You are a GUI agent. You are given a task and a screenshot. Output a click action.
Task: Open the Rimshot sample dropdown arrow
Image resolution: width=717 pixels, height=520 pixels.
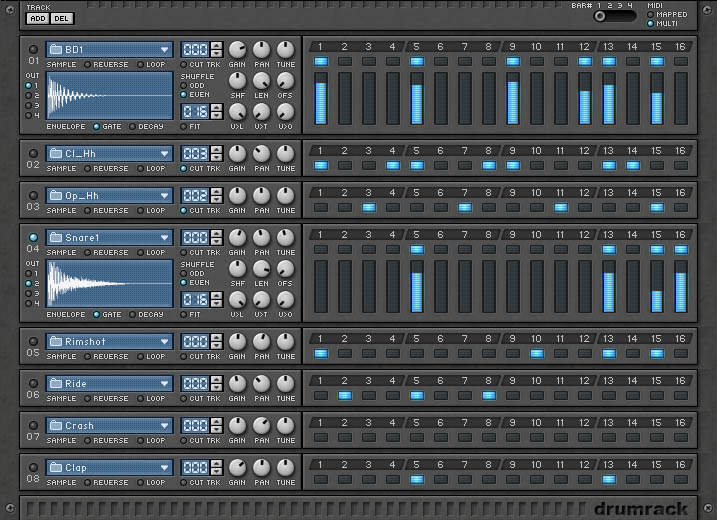165,342
